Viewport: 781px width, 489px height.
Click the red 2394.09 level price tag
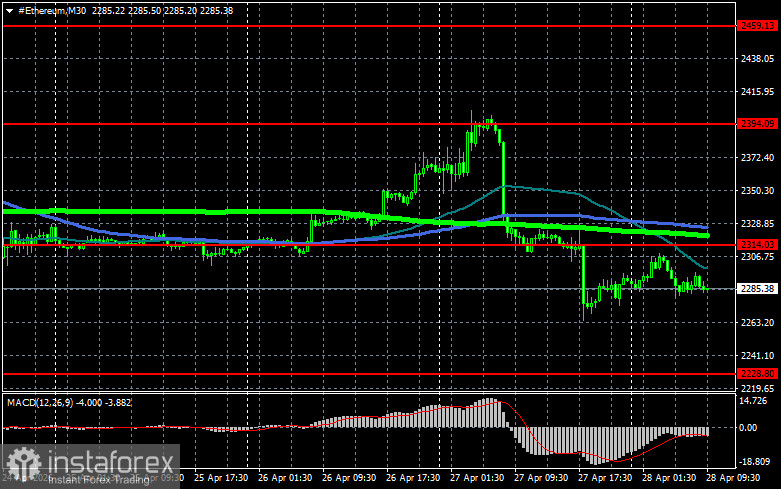(x=757, y=123)
